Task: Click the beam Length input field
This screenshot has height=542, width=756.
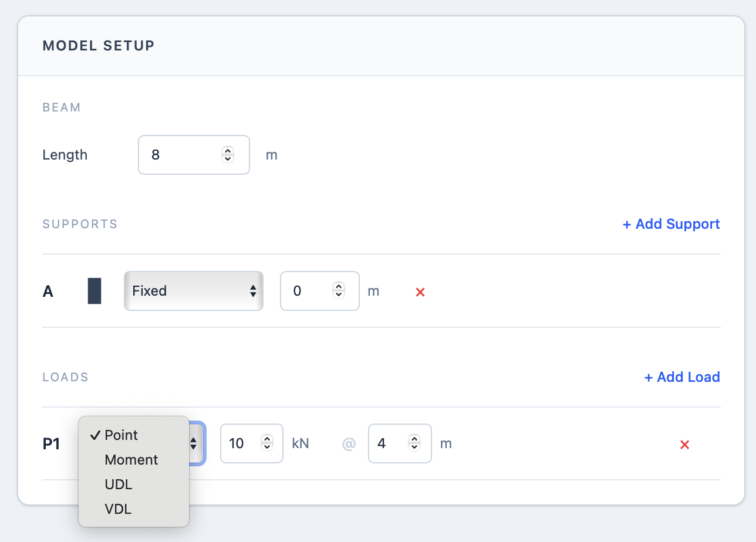Action: point(194,155)
